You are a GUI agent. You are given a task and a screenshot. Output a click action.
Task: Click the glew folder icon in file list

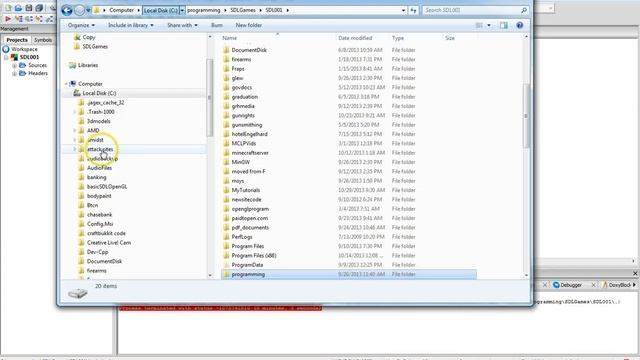click(x=227, y=78)
